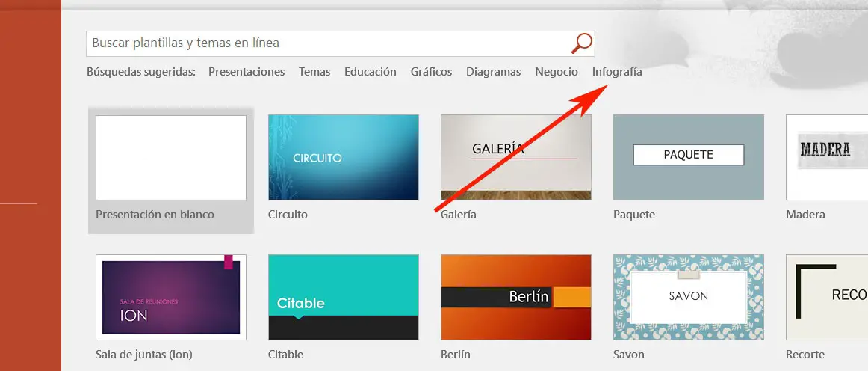Select the Recorte template thumbnail
Image resolution: width=868 pixels, height=371 pixels.
[827, 297]
